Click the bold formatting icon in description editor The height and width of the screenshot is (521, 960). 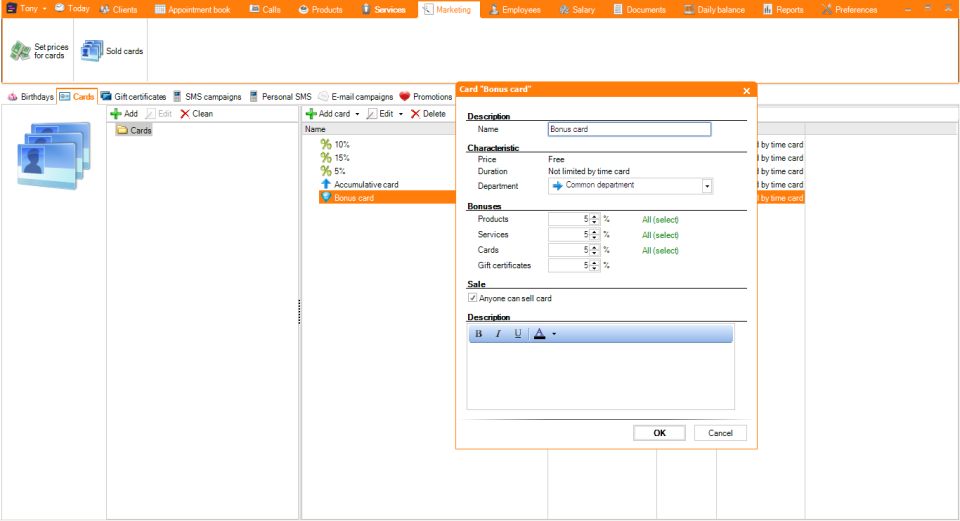pyautogui.click(x=479, y=334)
